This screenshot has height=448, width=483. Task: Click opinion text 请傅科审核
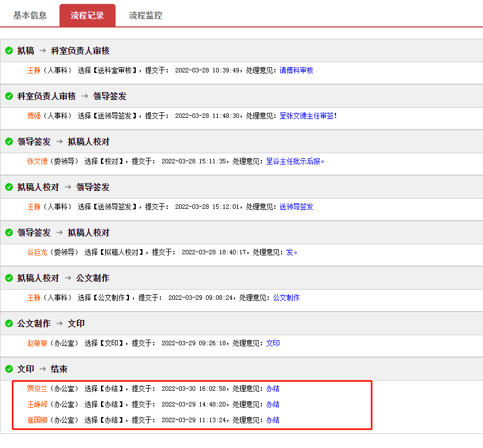pyautogui.click(x=296, y=70)
